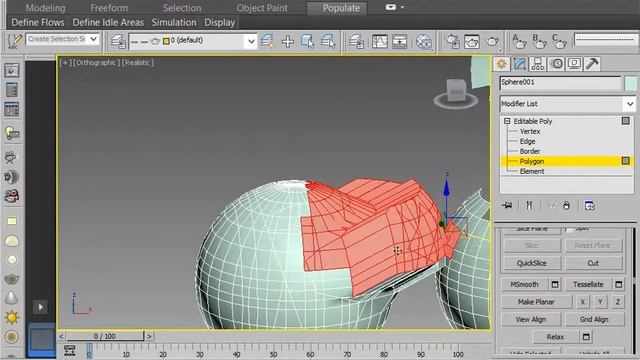Collapse the Editable Poly tree expander
Viewport: 640px width, 360px height.
click(x=507, y=121)
